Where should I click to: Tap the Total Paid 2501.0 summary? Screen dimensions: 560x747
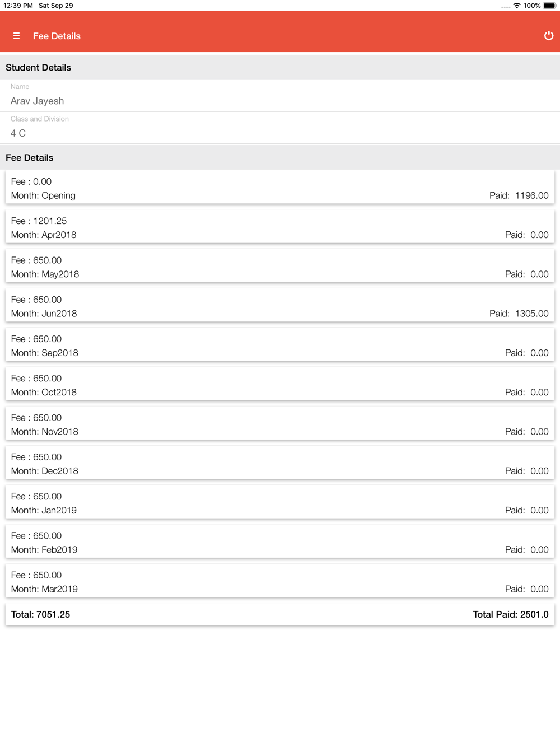[x=511, y=614]
